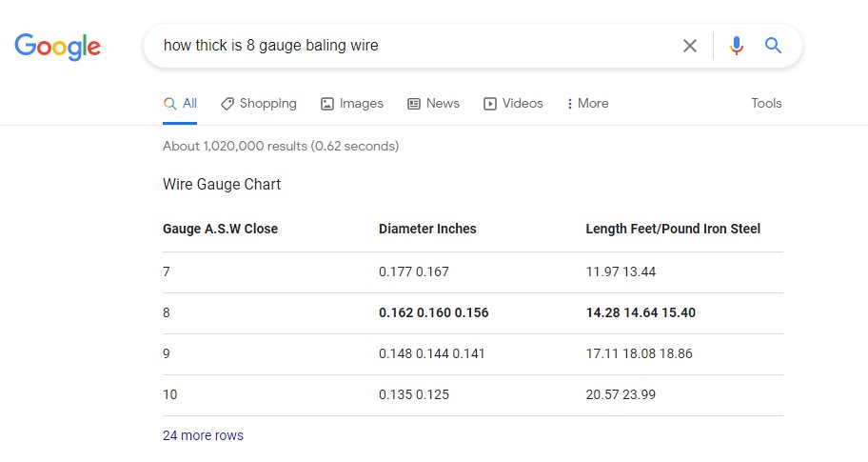
Task: Open the Tools search options
Action: 766,104
